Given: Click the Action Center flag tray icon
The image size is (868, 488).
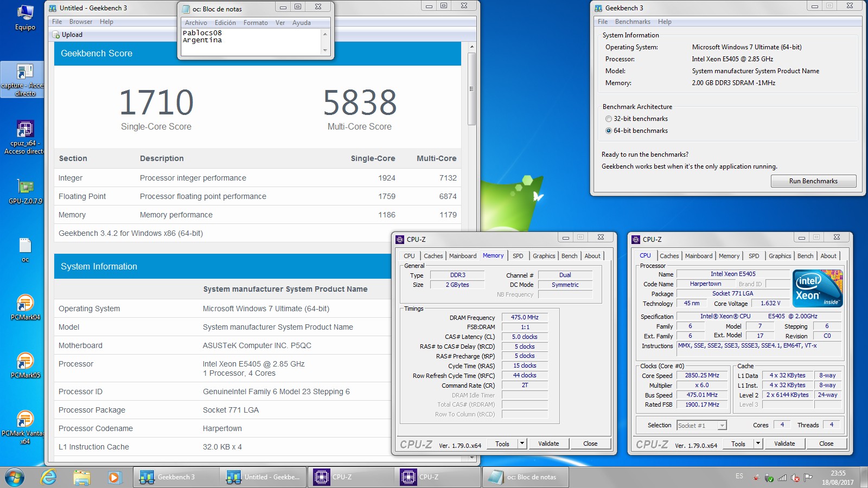Looking at the screenshot, I should tap(808, 478).
